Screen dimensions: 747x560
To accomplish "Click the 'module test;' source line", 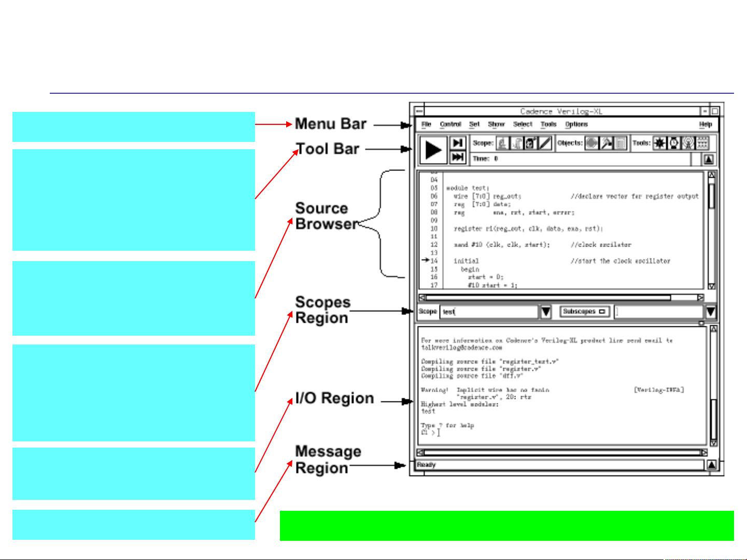I will [x=468, y=188].
